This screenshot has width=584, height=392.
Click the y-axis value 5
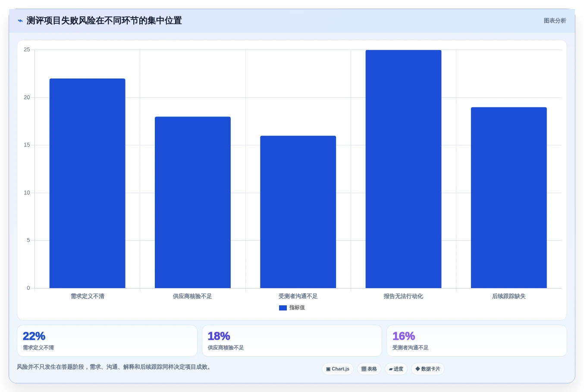coord(28,240)
